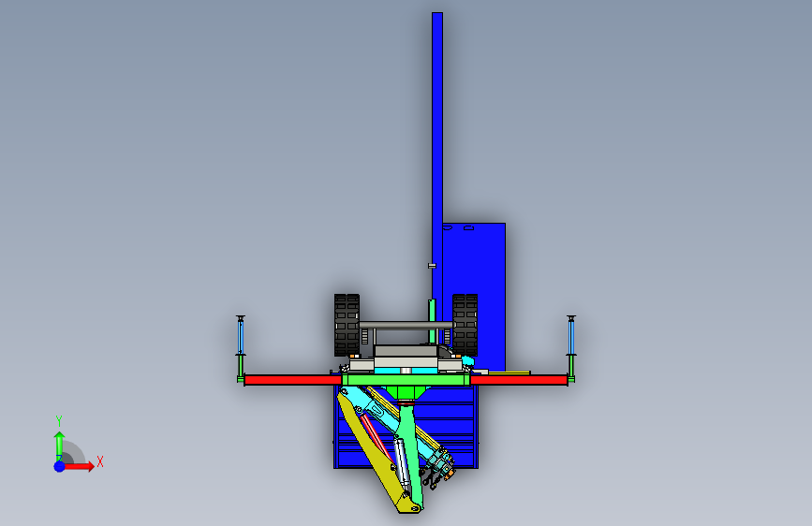Image resolution: width=812 pixels, height=526 pixels.
Task: Select the left black tire
Action: coord(347,325)
